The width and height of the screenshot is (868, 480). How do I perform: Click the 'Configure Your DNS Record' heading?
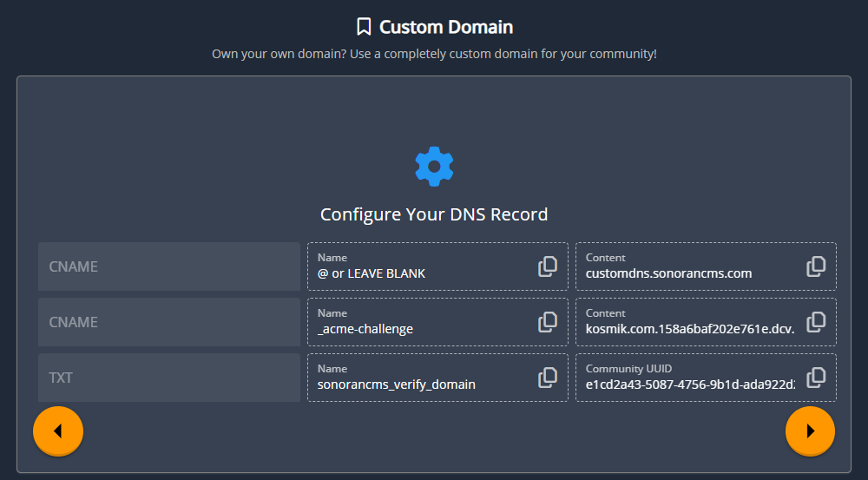click(434, 214)
